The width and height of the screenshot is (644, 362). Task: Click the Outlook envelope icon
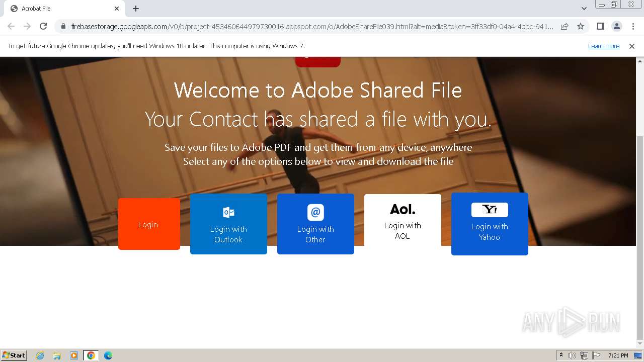pyautogui.click(x=228, y=212)
